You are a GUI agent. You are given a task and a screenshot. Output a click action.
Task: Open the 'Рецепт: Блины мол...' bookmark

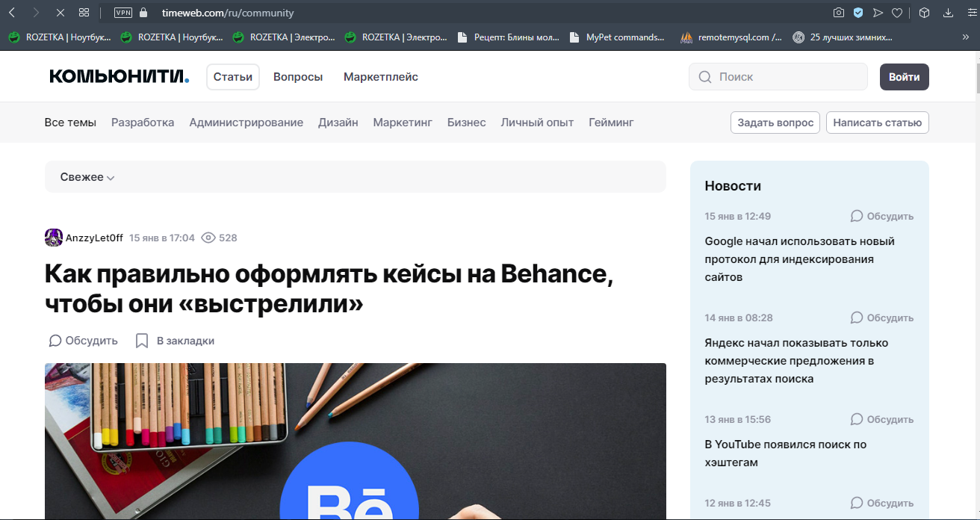click(508, 37)
